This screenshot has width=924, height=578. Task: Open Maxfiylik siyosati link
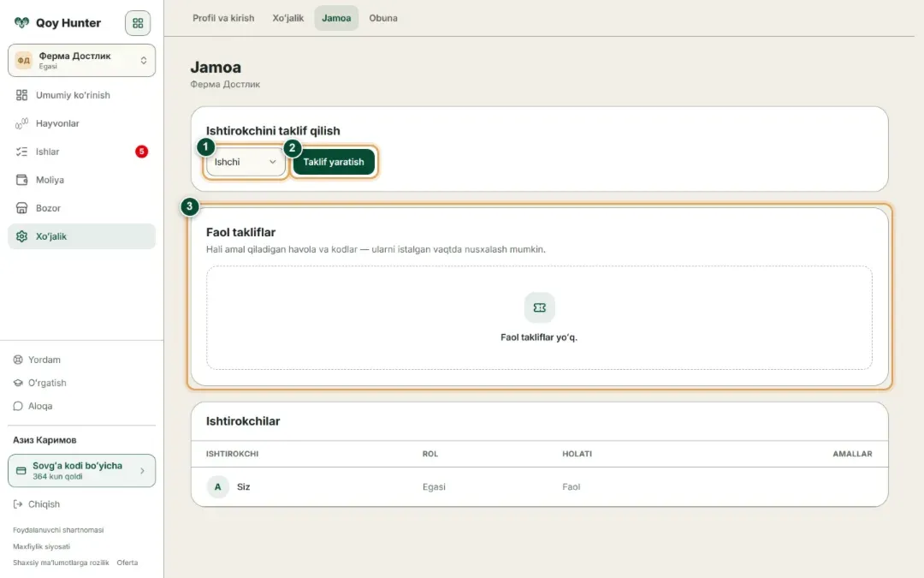click(41, 546)
